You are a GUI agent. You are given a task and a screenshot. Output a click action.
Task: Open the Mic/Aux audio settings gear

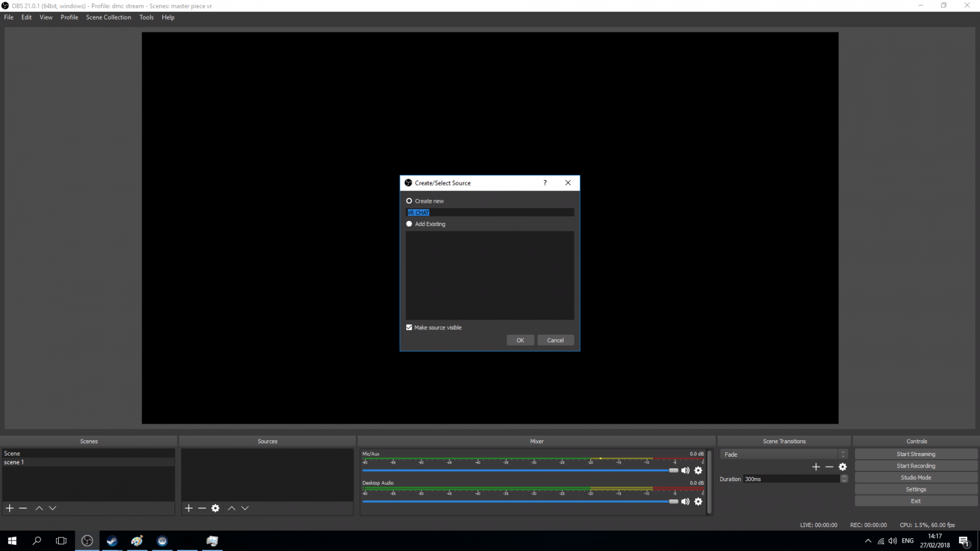click(698, 470)
